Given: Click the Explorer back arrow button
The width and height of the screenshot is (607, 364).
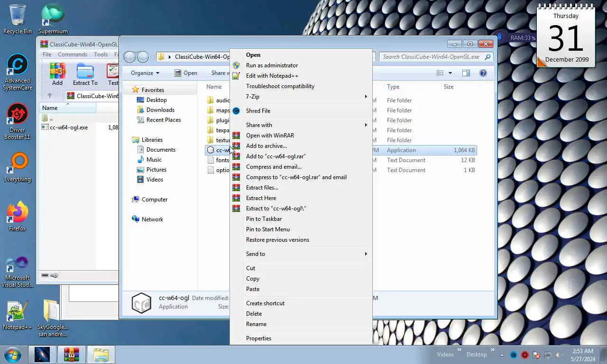Looking at the screenshot, I should (x=129, y=57).
